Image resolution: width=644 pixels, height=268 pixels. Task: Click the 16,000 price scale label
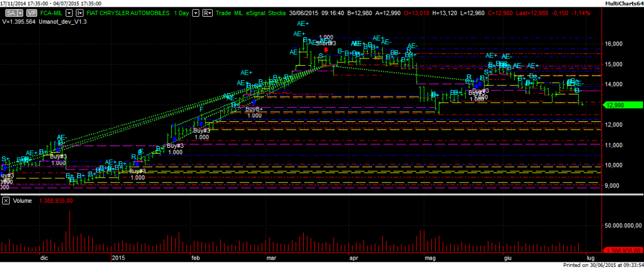pos(614,44)
